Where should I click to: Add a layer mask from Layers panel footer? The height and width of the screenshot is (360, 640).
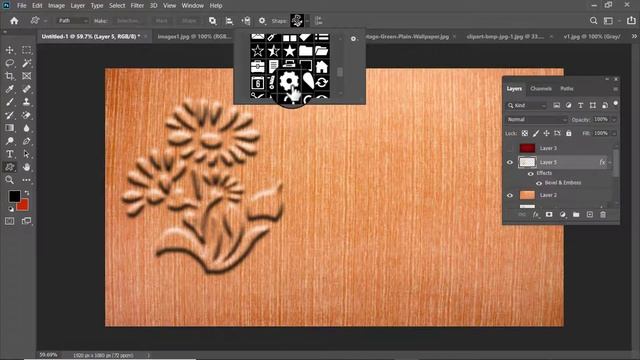point(549,214)
